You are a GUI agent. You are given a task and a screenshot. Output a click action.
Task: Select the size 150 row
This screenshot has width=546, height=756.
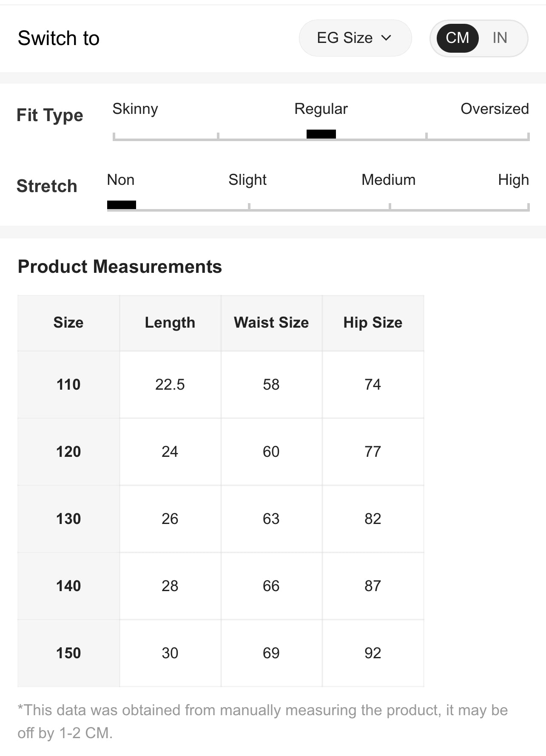coord(221,653)
